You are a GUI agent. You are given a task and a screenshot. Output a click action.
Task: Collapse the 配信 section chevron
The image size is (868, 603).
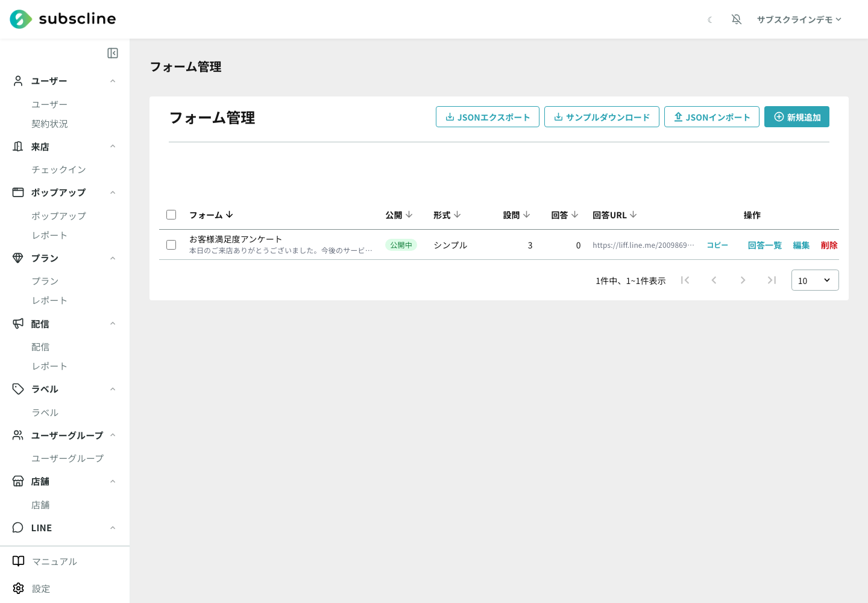tap(113, 324)
